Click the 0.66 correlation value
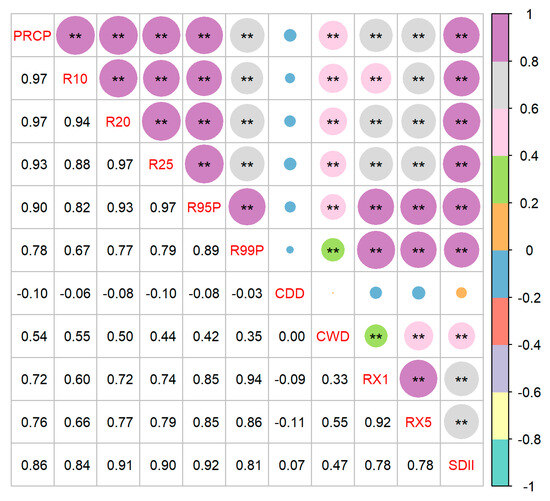The image size is (550, 501). [77, 422]
